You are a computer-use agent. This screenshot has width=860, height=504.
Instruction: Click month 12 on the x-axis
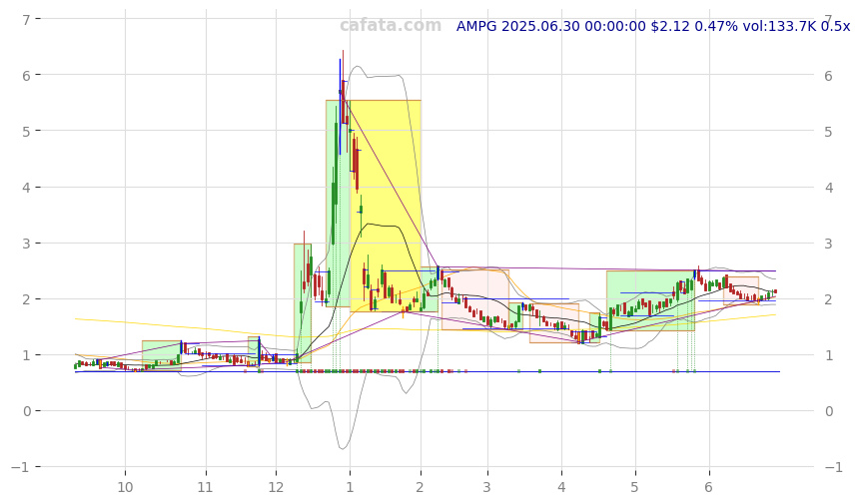click(x=276, y=488)
